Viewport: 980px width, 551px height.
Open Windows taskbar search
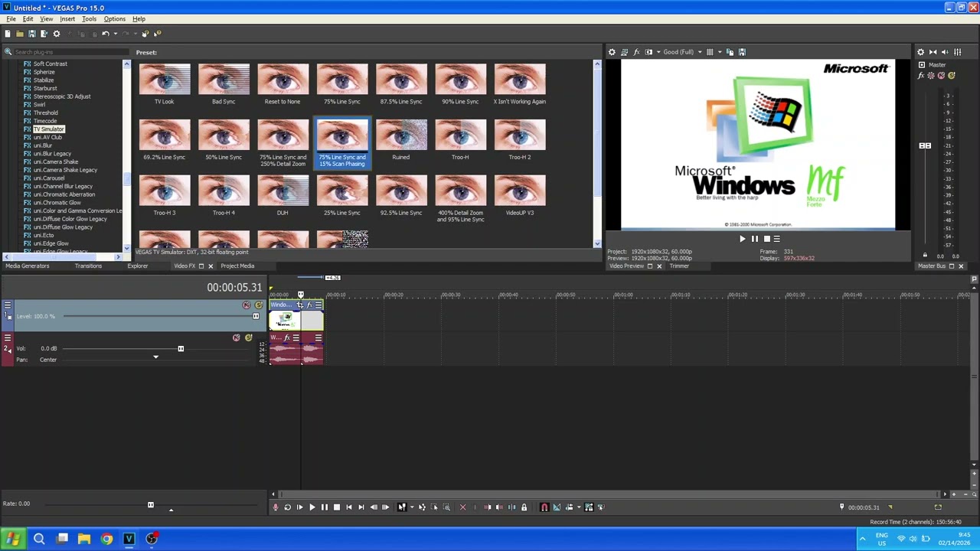(x=39, y=539)
